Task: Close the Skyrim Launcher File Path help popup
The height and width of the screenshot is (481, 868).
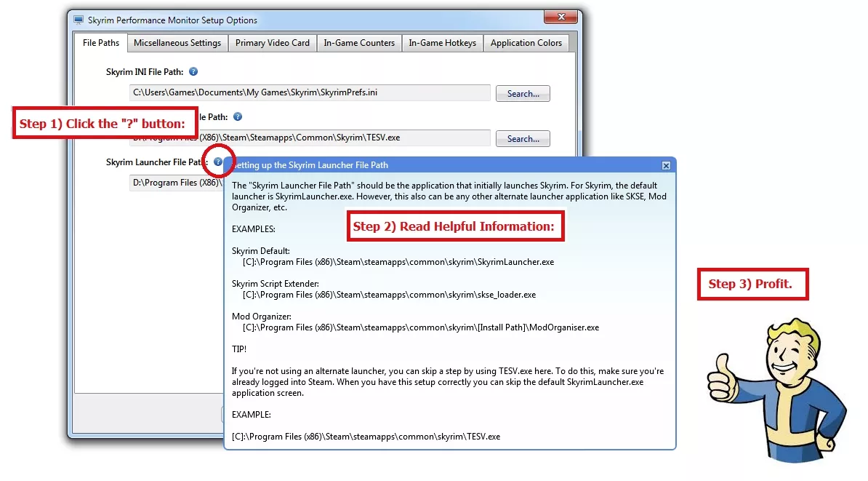Action: click(666, 165)
